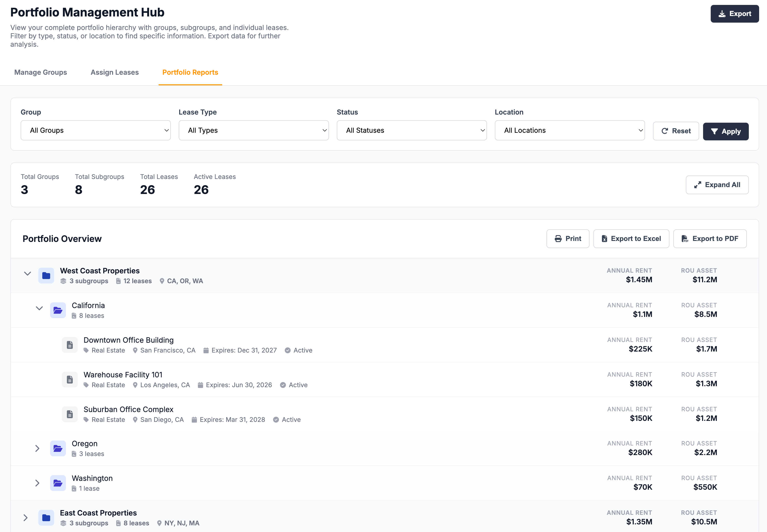
Task: Collapse the West Coast Properties group
Action: pyautogui.click(x=28, y=273)
